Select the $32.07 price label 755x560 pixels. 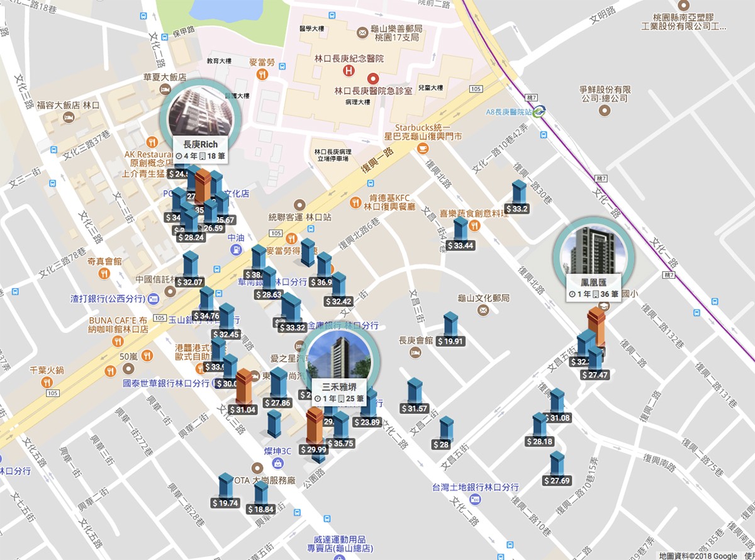189,283
